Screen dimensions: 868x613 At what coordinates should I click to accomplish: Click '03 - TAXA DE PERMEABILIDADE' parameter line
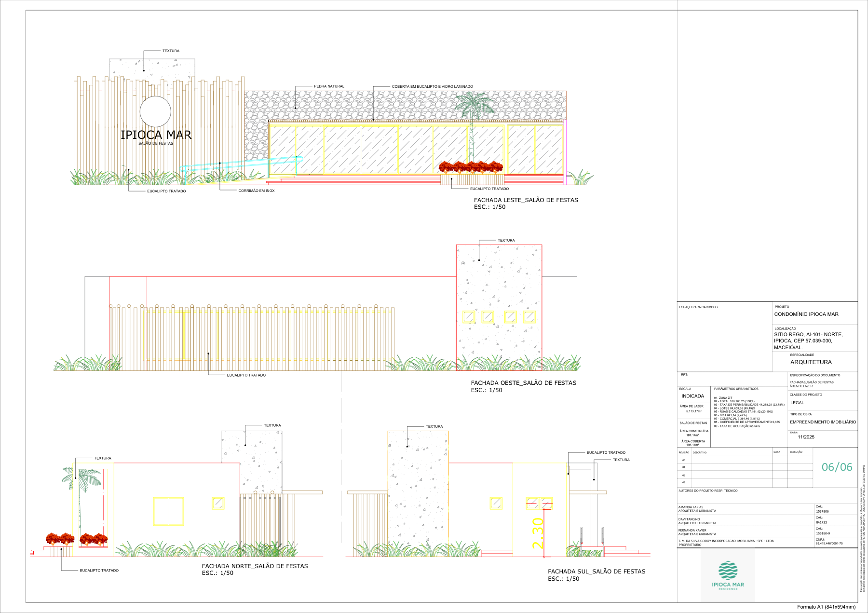[x=749, y=405]
